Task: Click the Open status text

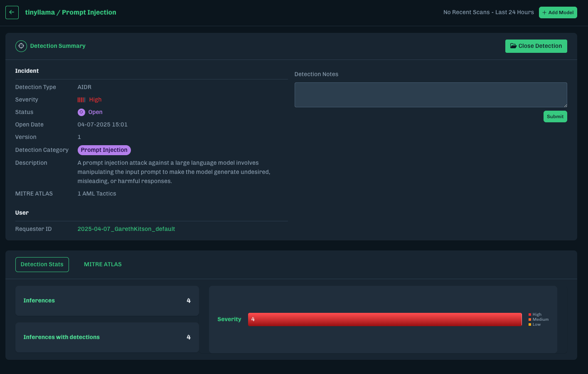Action: pyautogui.click(x=95, y=112)
